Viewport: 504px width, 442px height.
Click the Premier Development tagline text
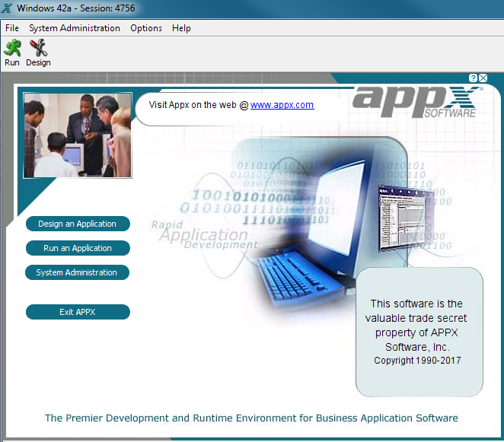pos(251,418)
